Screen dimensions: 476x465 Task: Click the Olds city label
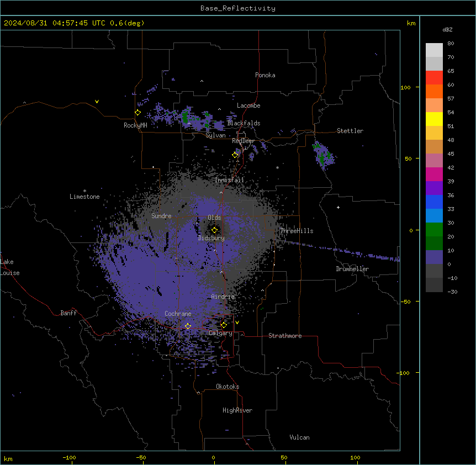point(214,218)
